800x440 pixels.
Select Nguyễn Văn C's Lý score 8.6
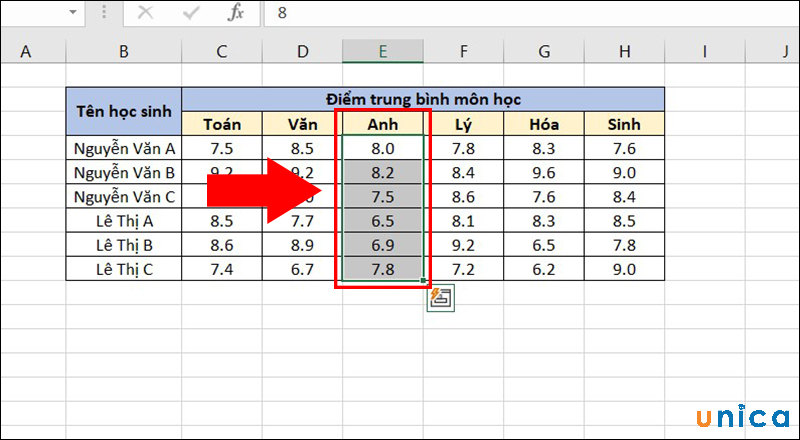463,197
